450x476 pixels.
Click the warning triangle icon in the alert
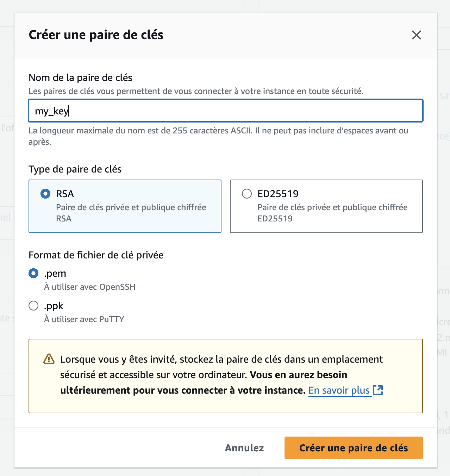(48, 359)
